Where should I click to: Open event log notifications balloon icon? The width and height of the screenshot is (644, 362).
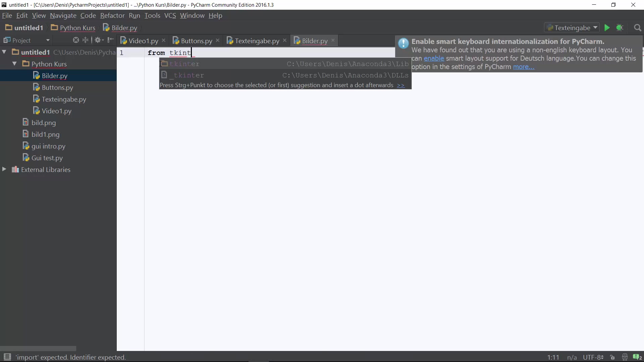(637, 357)
